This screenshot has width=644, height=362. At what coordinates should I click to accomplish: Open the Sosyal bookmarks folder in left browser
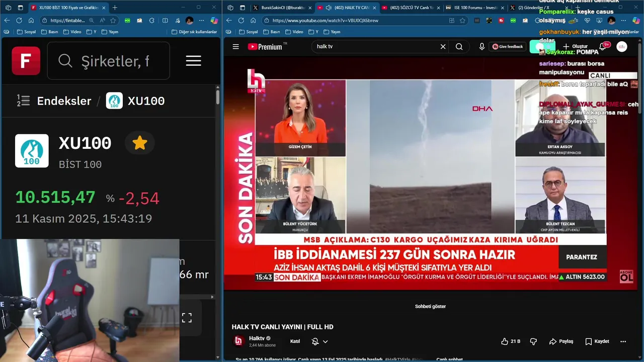27,32
